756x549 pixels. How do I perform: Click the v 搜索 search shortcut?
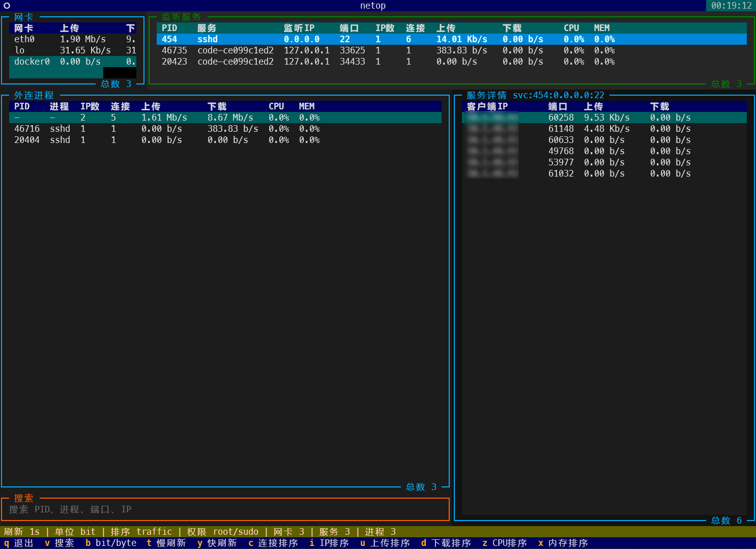point(60,543)
